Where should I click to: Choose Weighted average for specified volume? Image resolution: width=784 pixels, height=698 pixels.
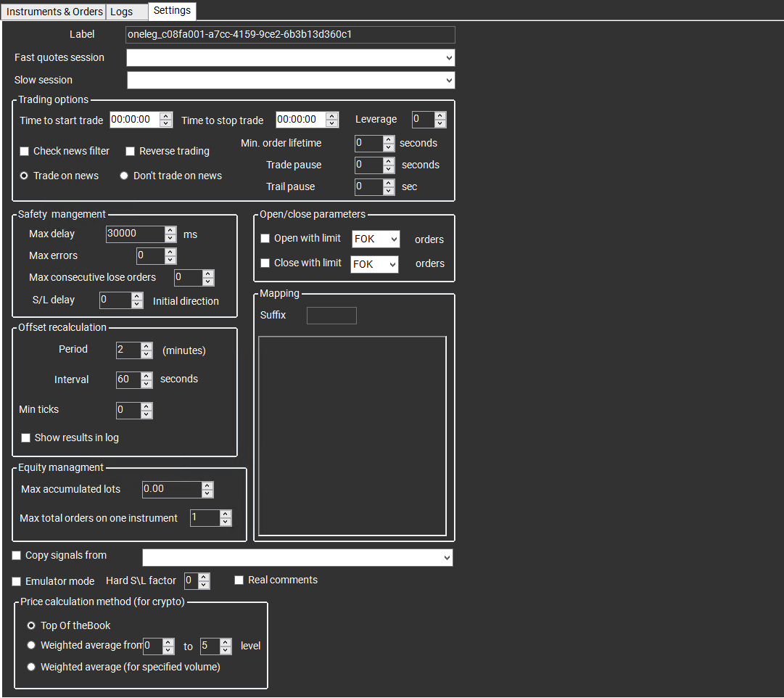tap(31, 667)
